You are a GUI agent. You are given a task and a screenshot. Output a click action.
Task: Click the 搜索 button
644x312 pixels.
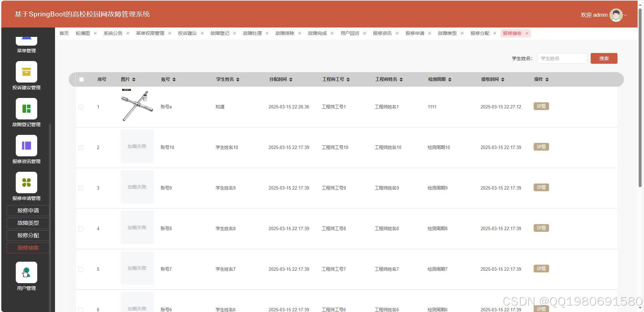[604, 58]
